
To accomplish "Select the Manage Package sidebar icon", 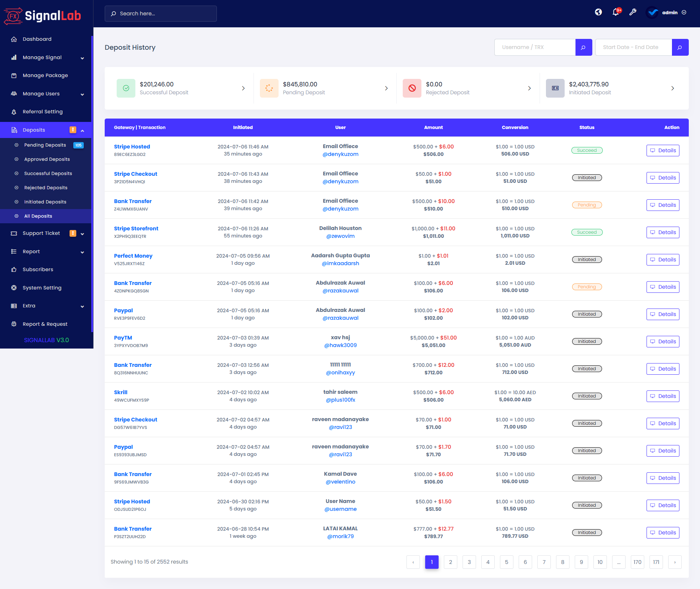I will coord(14,76).
